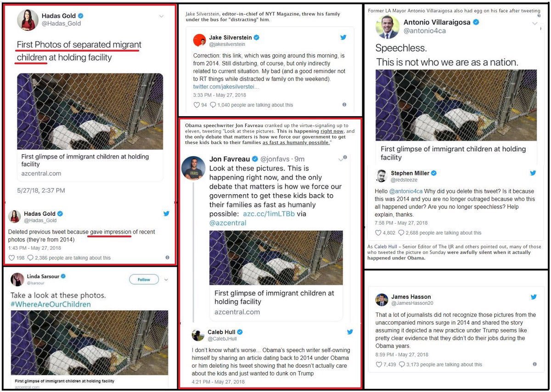Click info icon on James Hasson tweet
Viewport: 551px width, 392px height.
534,364
